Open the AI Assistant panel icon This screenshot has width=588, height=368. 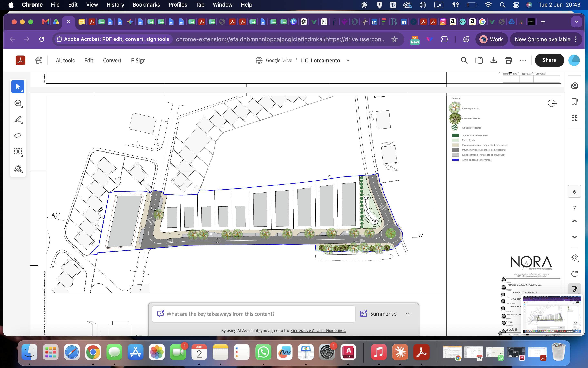pos(574,86)
